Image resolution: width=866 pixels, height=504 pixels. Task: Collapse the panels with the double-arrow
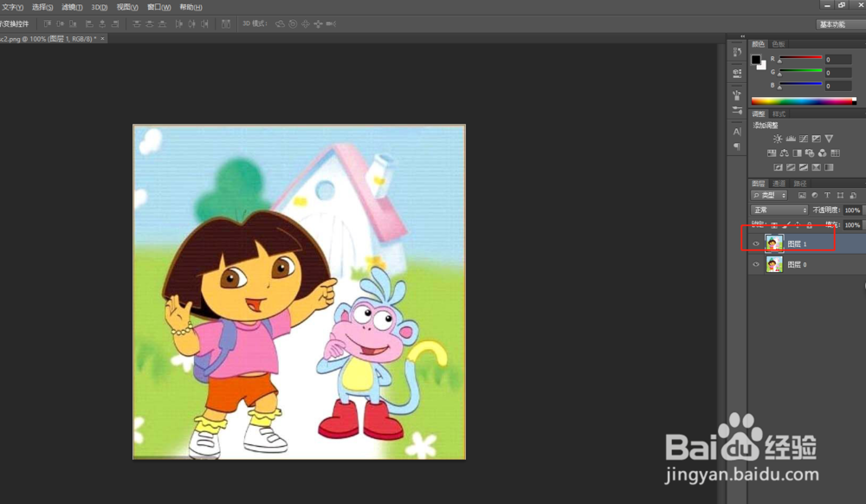742,36
